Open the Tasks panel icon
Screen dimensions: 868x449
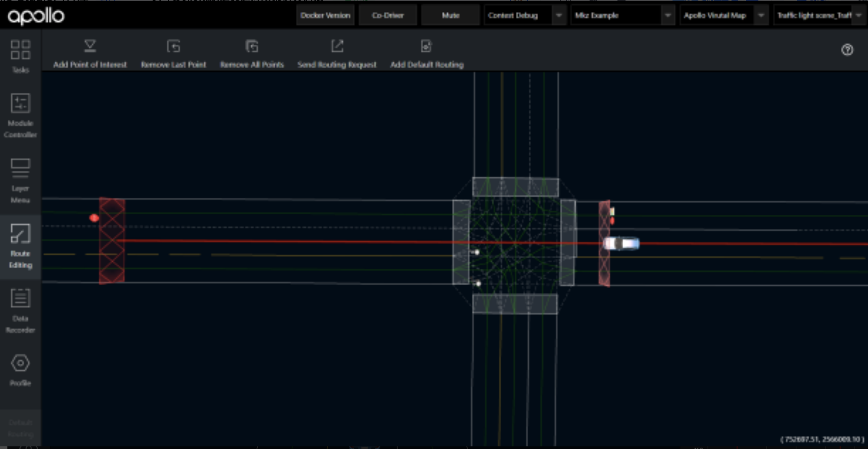click(20, 50)
